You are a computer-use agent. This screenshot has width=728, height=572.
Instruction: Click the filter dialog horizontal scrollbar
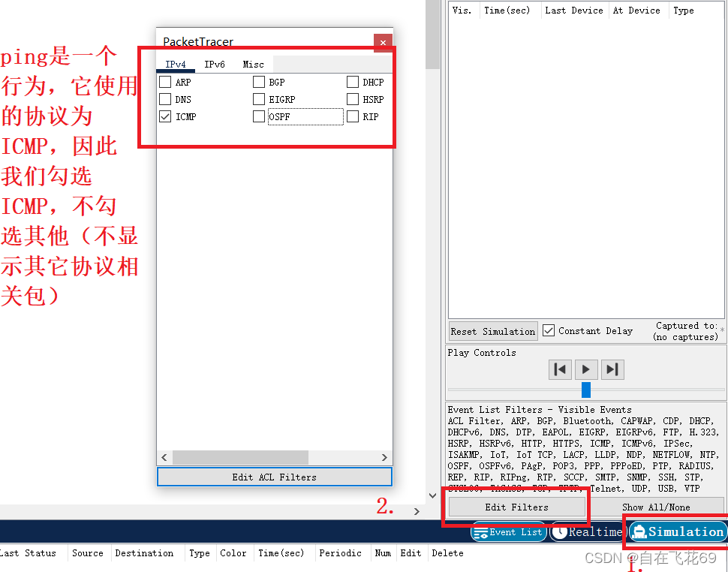click(x=240, y=457)
